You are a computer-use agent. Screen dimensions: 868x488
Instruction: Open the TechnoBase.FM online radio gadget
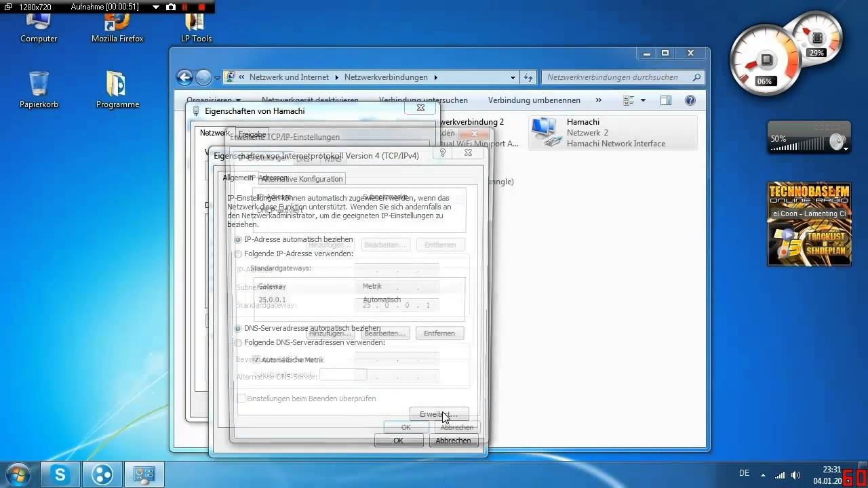(809, 224)
